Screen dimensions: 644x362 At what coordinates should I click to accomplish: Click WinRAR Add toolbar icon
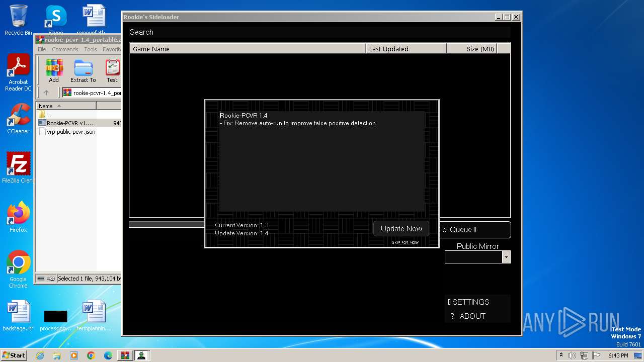(x=54, y=71)
